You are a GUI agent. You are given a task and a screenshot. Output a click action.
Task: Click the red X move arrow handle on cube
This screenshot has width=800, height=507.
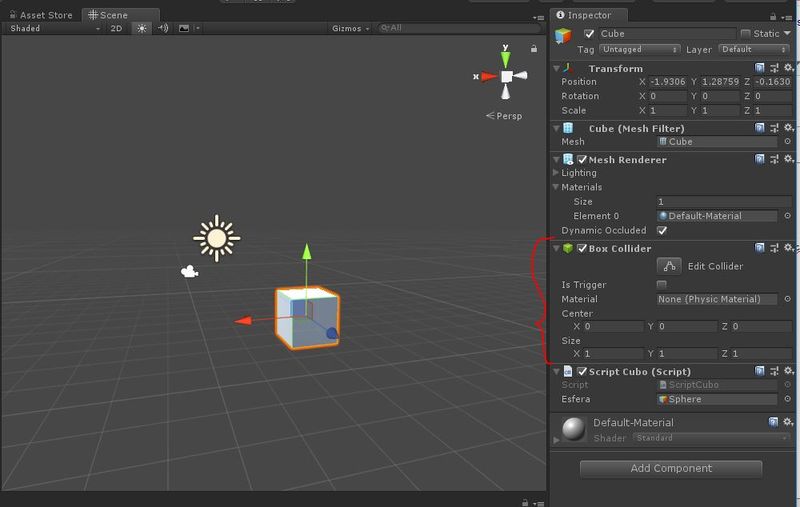pyautogui.click(x=243, y=320)
